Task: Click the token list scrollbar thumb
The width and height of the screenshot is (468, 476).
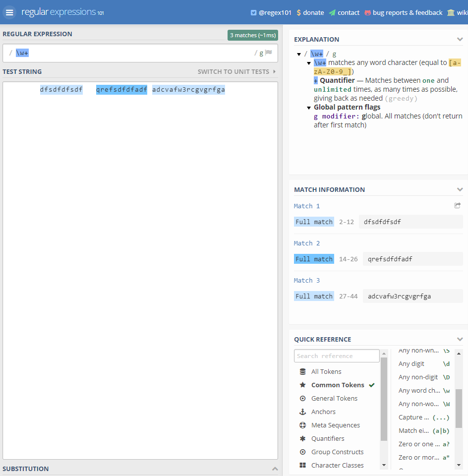Action: click(x=459, y=408)
